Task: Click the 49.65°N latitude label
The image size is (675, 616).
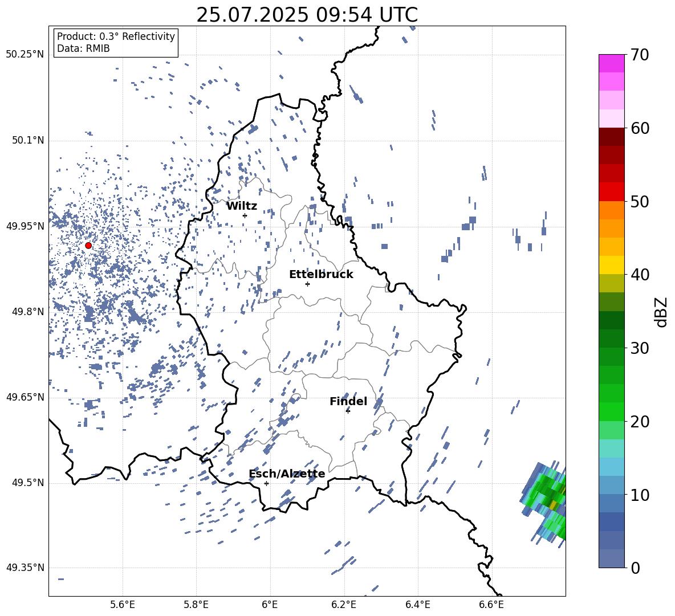Action: click(25, 397)
